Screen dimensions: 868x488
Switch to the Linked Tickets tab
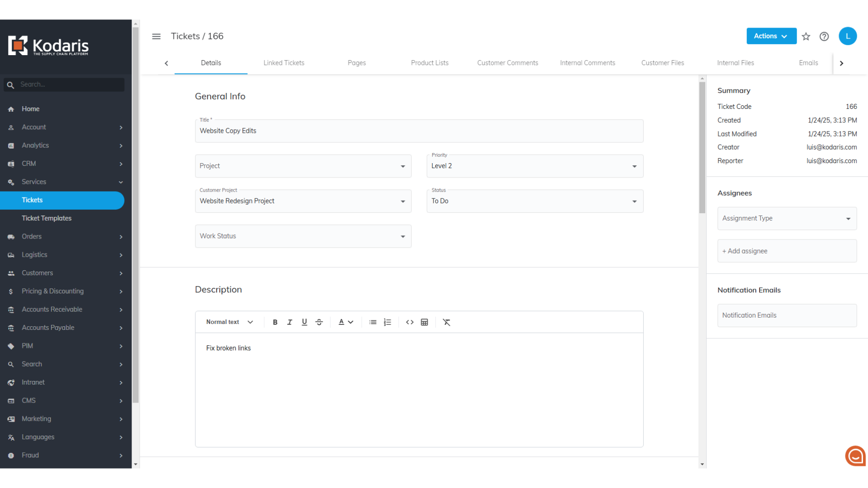coord(284,63)
